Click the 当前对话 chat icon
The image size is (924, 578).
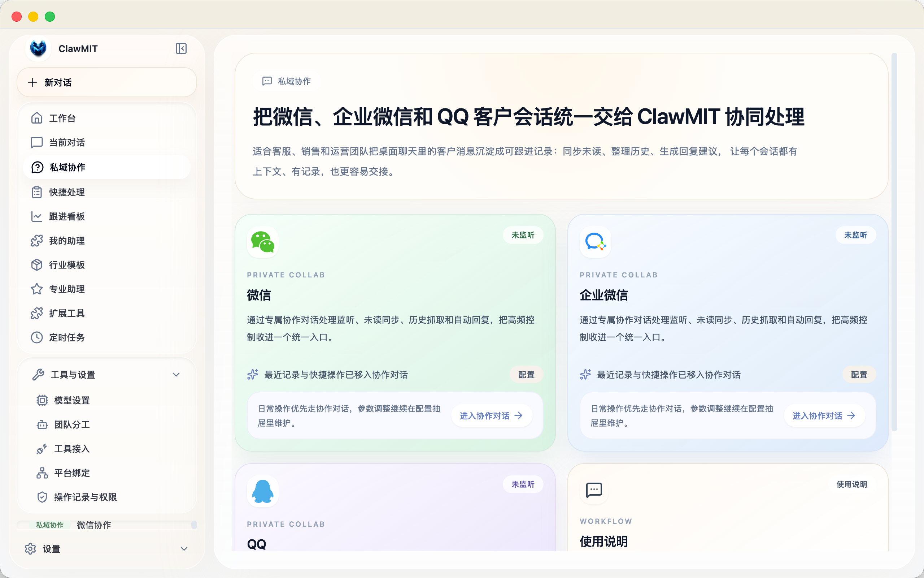coord(37,143)
